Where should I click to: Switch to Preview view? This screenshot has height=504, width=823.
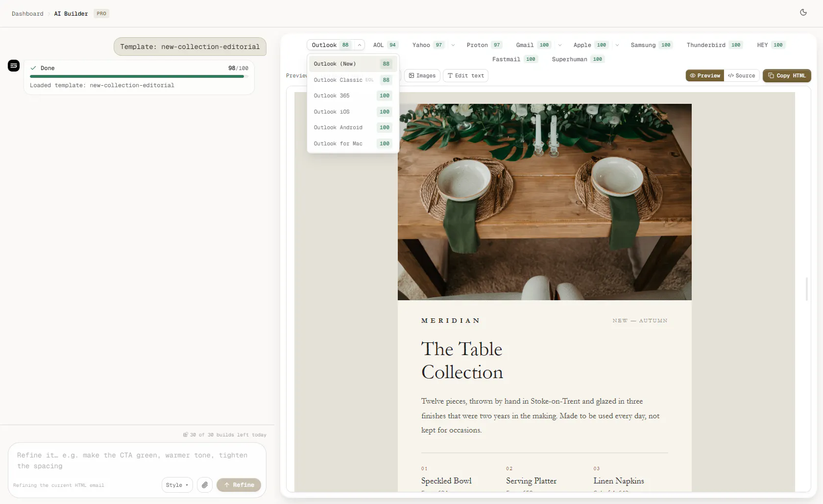click(x=705, y=75)
